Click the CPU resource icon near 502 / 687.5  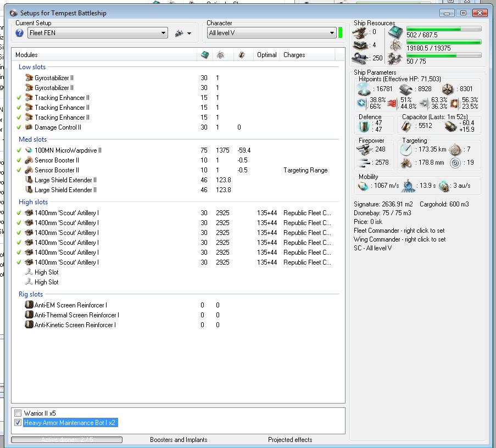395,32
